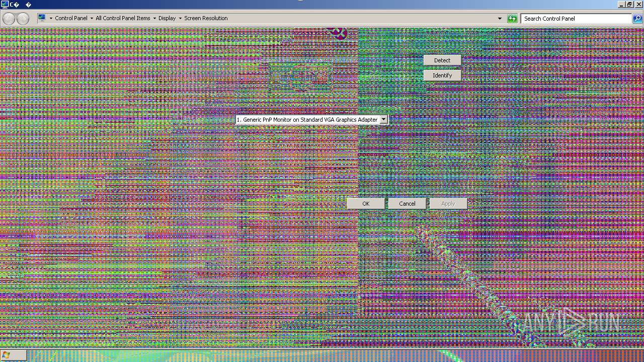
Task: Refresh the Screen Resolution page
Action: point(512,19)
